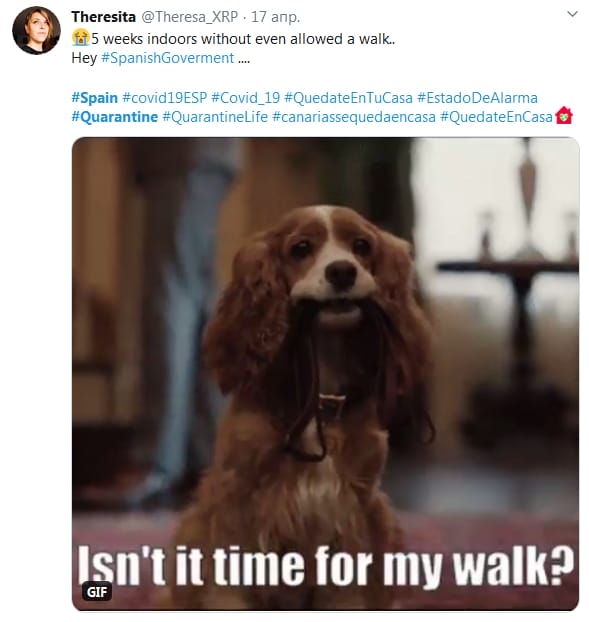This screenshot has height=622, width=589.
Task: Click the GIF badge on the image
Action: coord(97,592)
